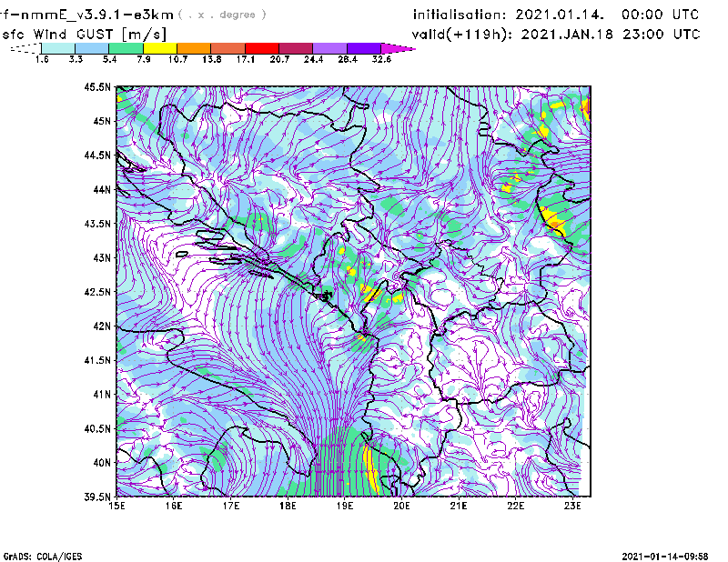This screenshot has height=562, width=728.
Task: Click the 39.5N latitude label
Action: point(97,497)
